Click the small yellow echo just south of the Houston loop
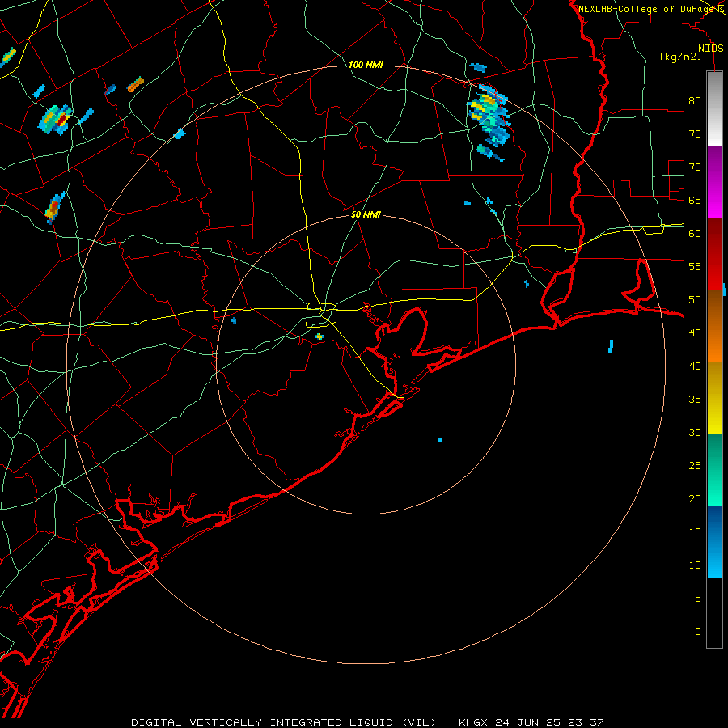Screen dimensions: 728x728 [x=320, y=336]
